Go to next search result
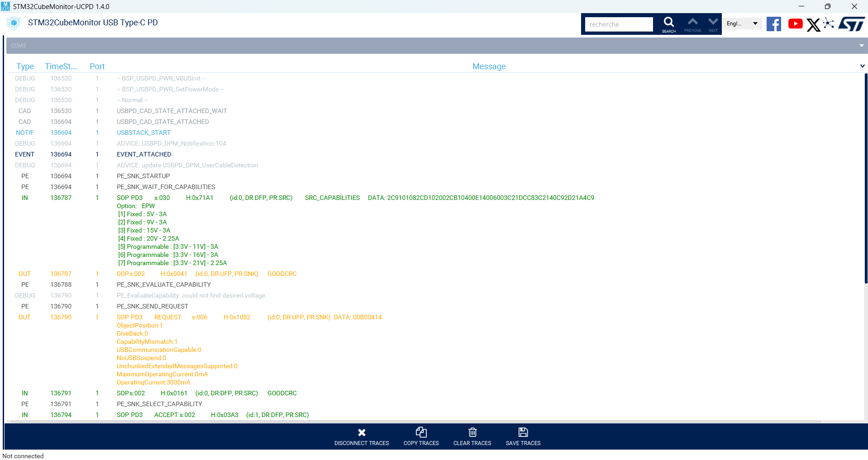The width and height of the screenshot is (868, 460). tap(713, 23)
